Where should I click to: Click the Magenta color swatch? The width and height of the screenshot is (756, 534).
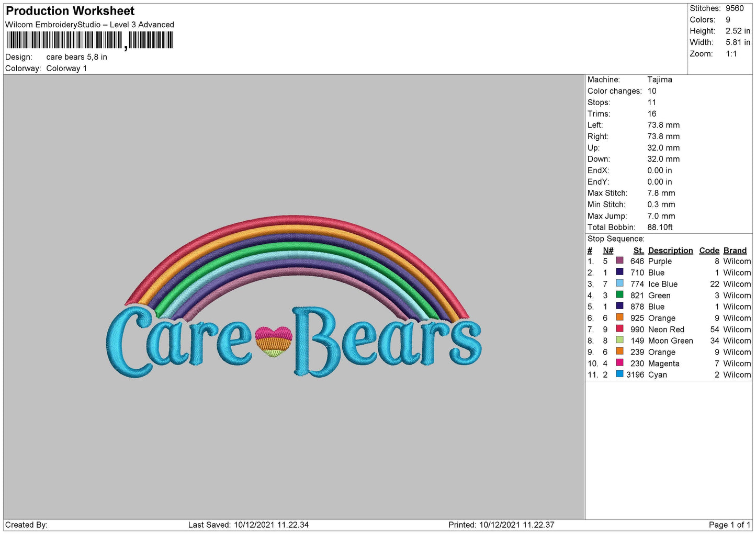(620, 362)
